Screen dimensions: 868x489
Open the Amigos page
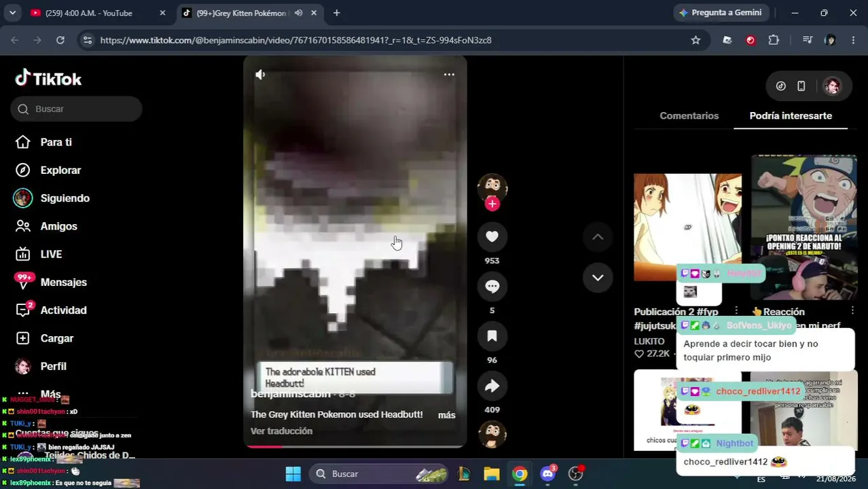[46, 226]
